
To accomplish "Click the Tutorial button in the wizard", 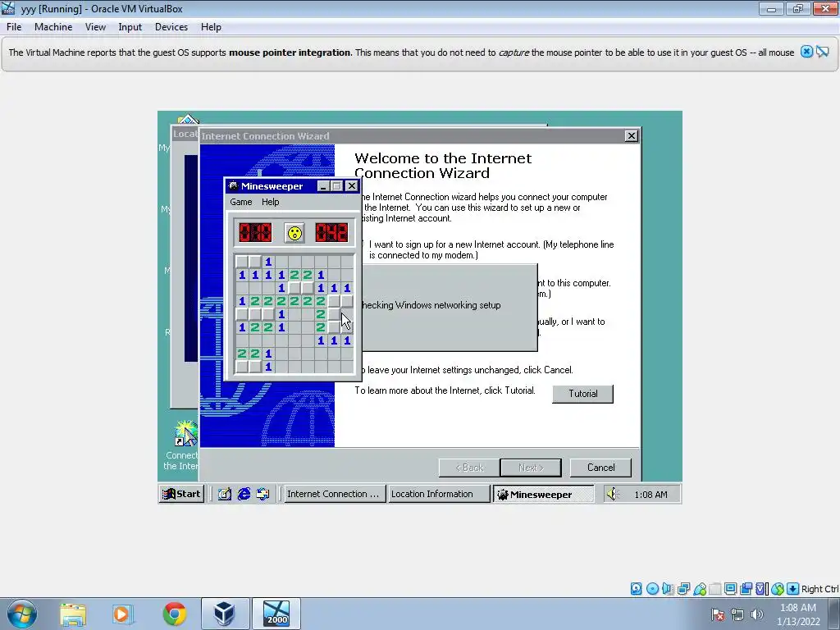I will [x=583, y=394].
